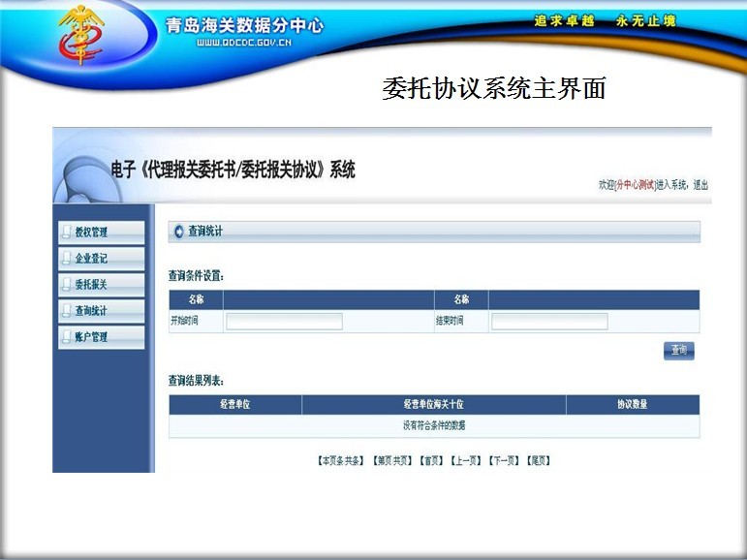Focus the 结束时间 input field

coord(549,322)
